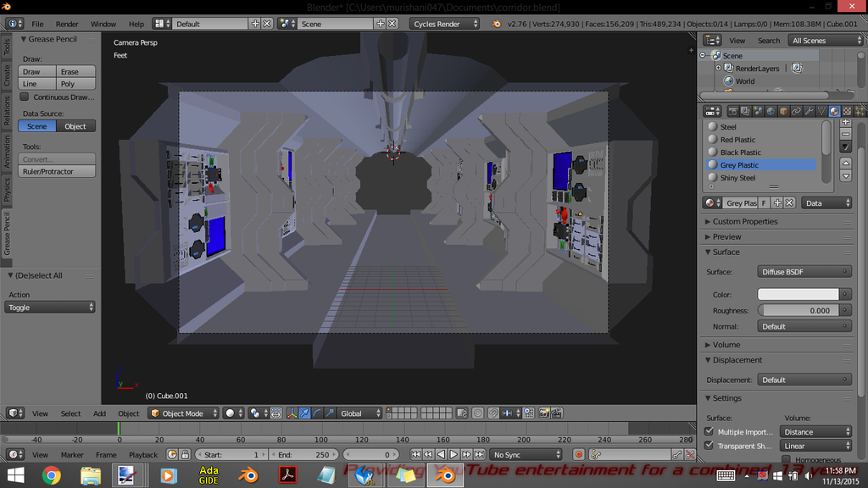Open the Help menu
Viewport: 868px width, 488px height.
136,24
